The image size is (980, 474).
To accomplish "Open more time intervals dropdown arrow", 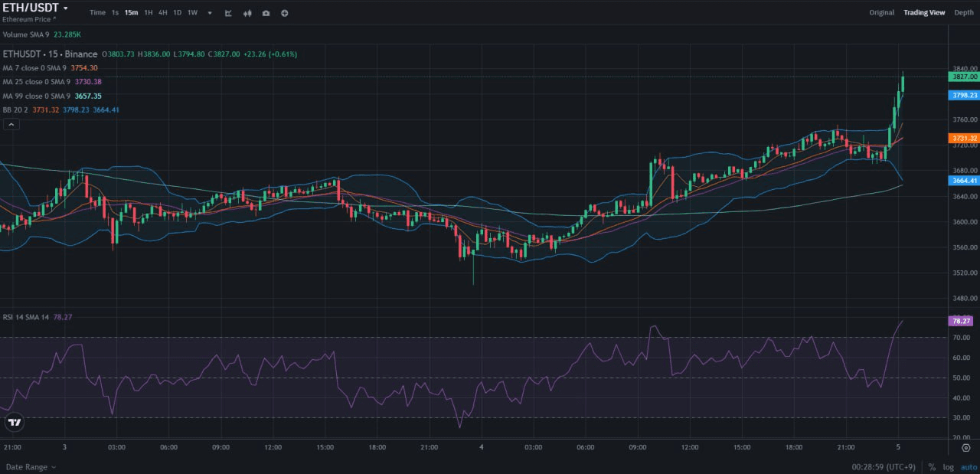I will (210, 13).
